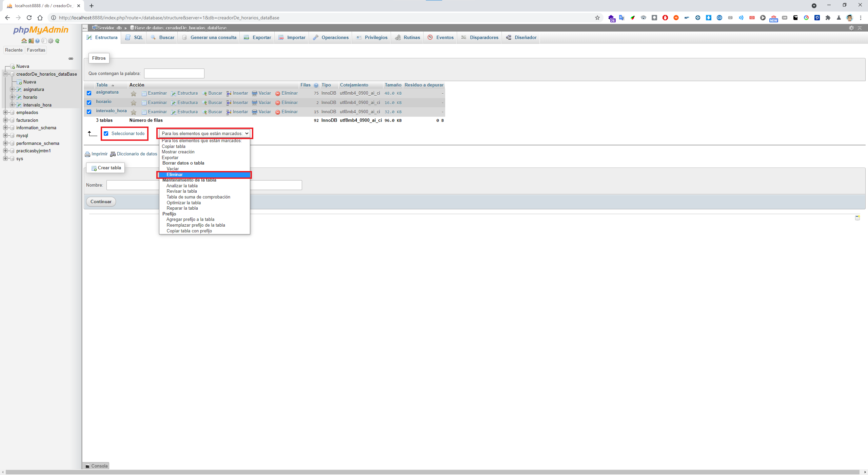This screenshot has height=475, width=868.
Task: Click the marked-elements dropdown box
Action: pos(205,134)
